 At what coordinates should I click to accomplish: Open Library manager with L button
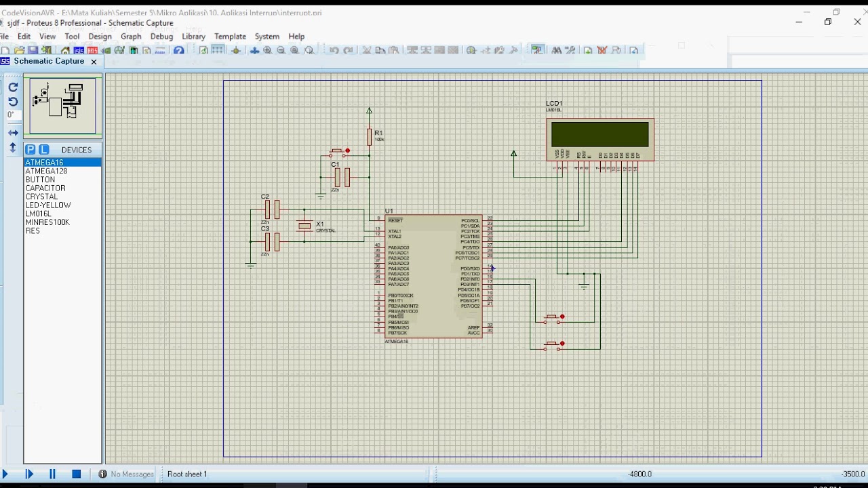tap(44, 150)
